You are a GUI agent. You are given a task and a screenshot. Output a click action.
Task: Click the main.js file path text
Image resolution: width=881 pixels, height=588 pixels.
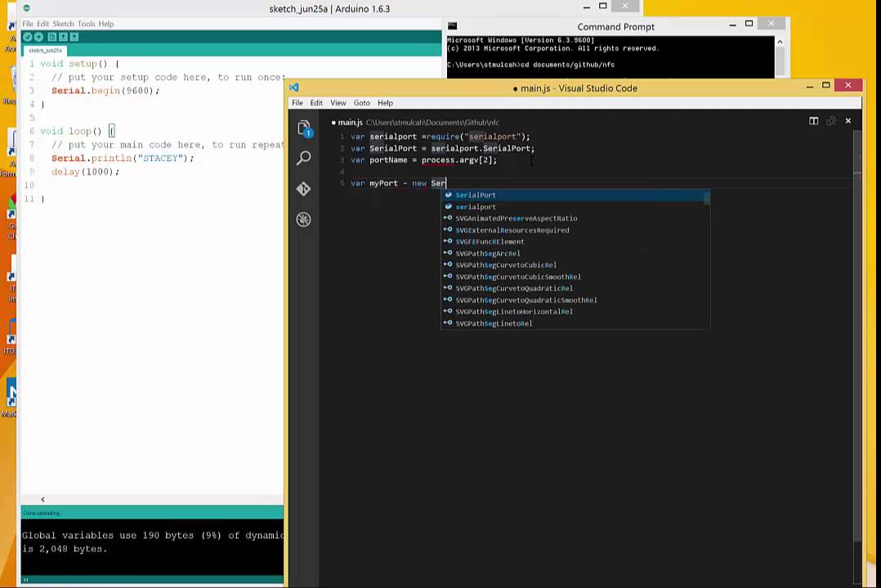[x=432, y=122]
